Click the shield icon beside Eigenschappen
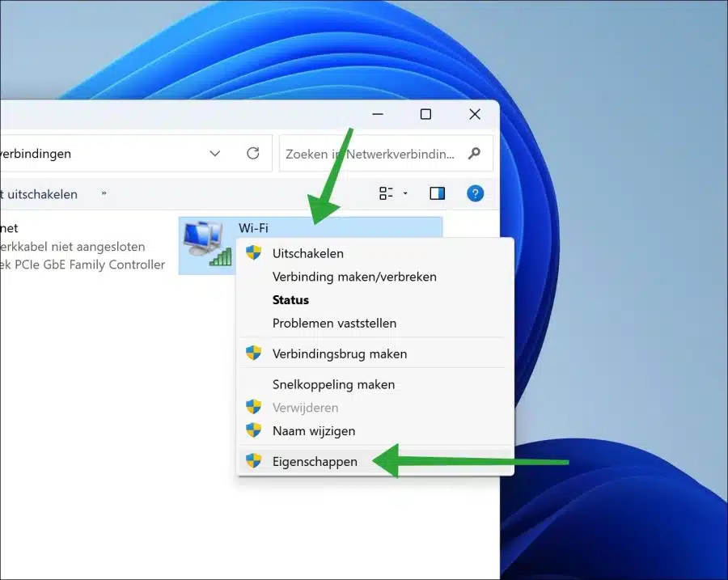 pos(253,460)
